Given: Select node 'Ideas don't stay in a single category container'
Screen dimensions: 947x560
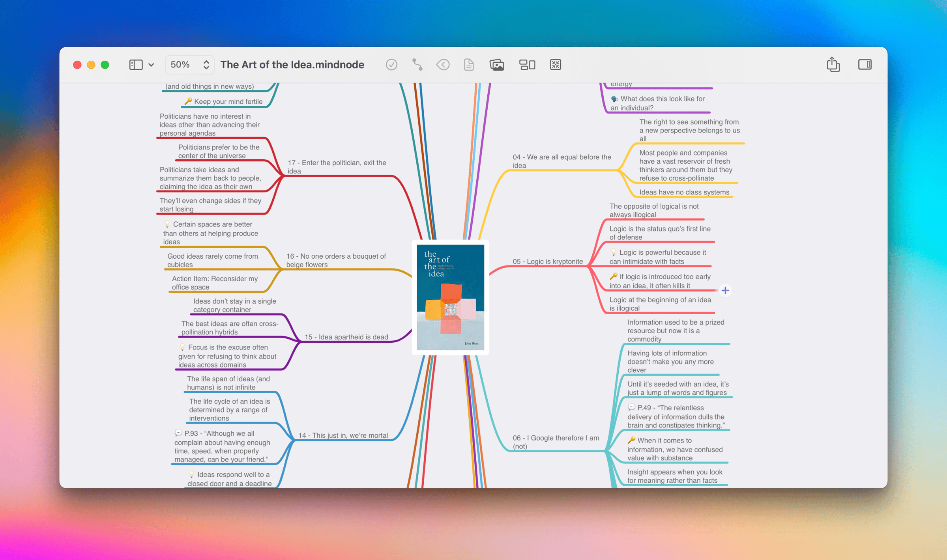Looking at the screenshot, I should (234, 305).
